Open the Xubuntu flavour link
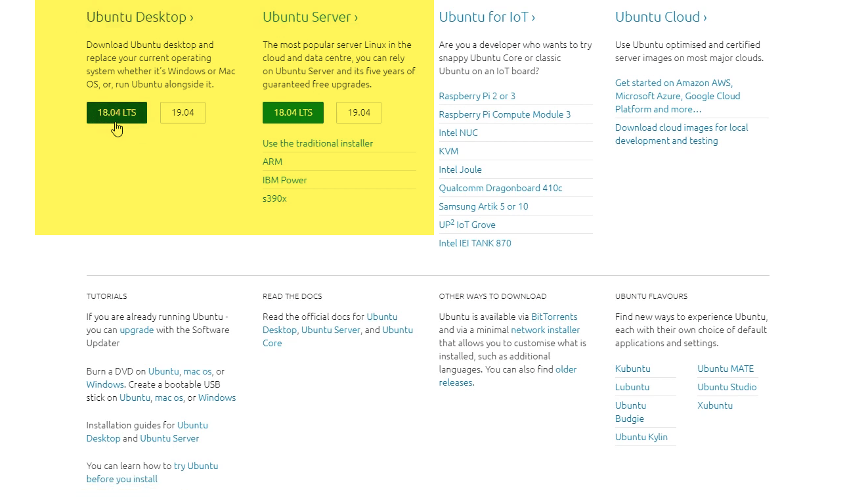The width and height of the screenshot is (868, 498). 715,405
